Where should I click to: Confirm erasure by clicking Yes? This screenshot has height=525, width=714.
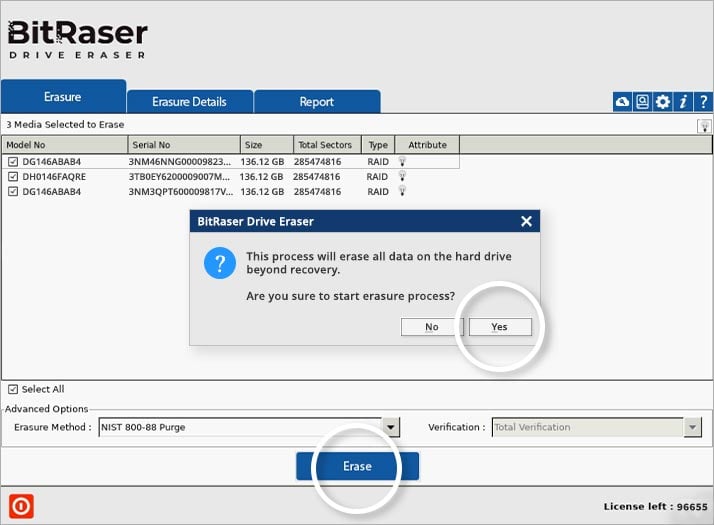[500, 327]
